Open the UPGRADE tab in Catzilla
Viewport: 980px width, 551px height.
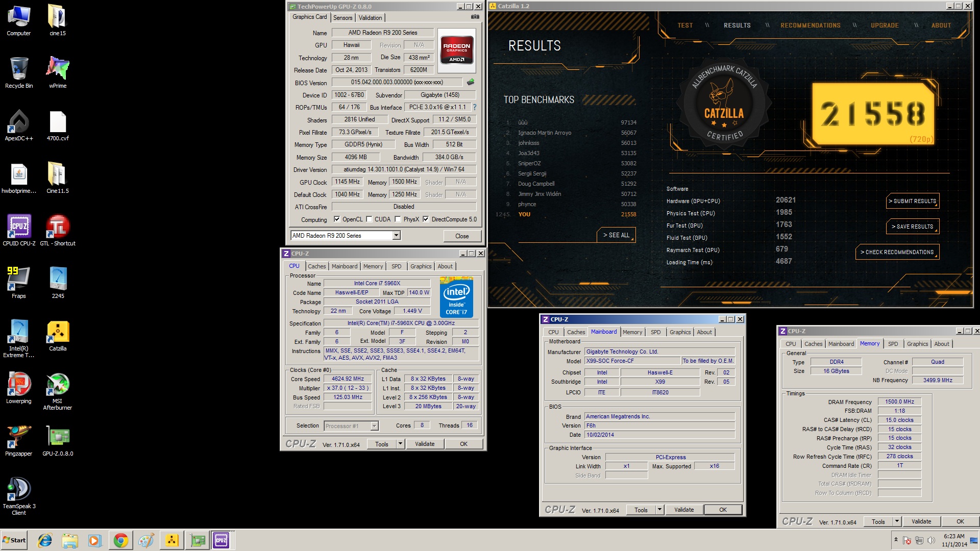click(885, 26)
